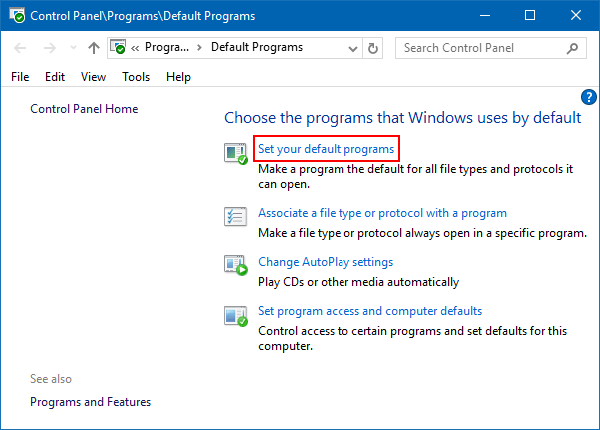Go to Control Panel Home
600x430 pixels.
pyautogui.click(x=84, y=109)
